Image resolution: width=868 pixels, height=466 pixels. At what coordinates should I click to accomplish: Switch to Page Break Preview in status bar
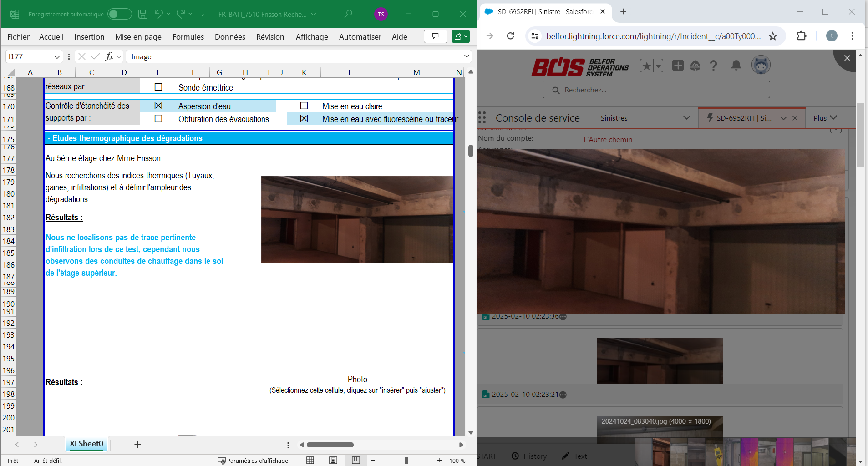356,461
